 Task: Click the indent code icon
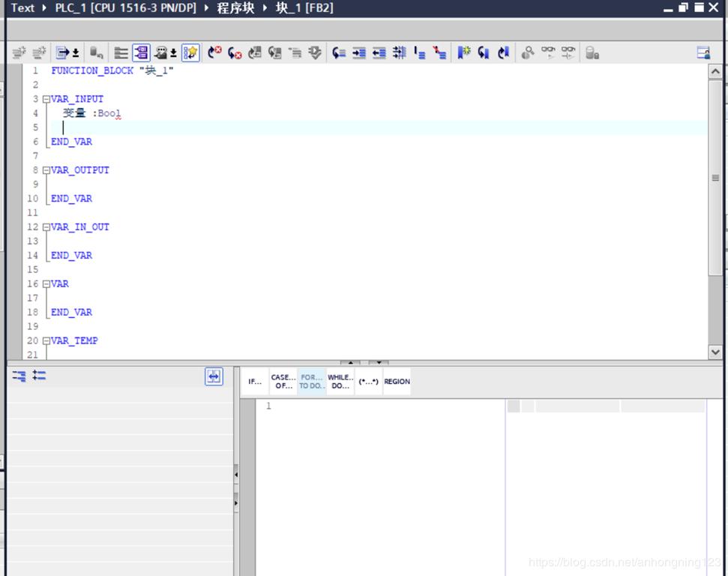point(358,52)
